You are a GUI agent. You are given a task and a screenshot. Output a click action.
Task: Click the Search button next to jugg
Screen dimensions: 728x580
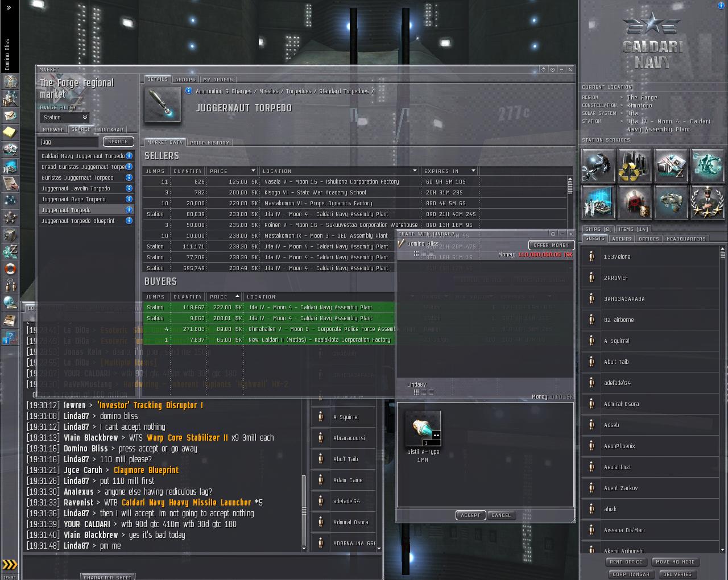118,142
